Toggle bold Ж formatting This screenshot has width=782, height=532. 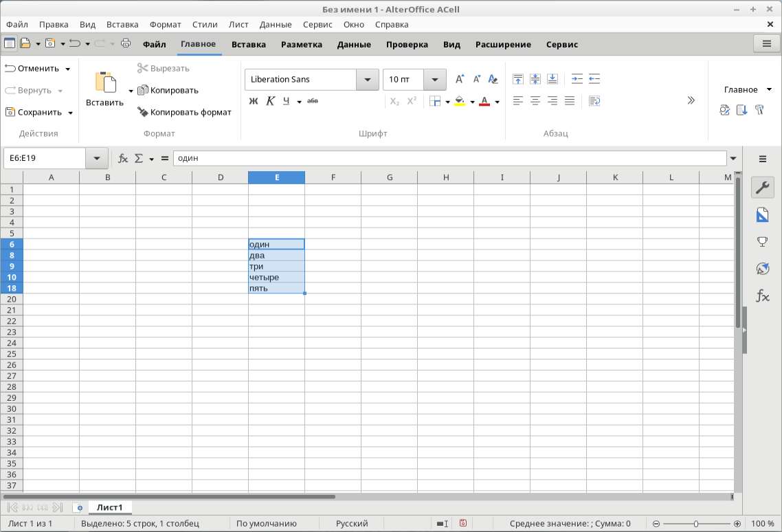pyautogui.click(x=254, y=101)
